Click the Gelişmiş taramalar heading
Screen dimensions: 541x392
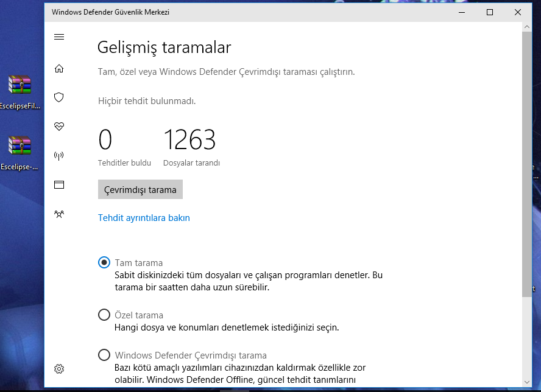pyautogui.click(x=164, y=47)
